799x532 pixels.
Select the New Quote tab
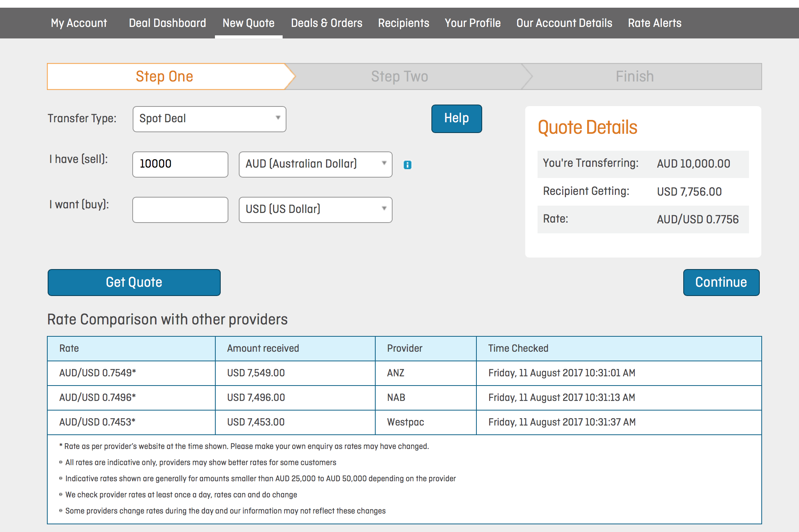[248, 23]
